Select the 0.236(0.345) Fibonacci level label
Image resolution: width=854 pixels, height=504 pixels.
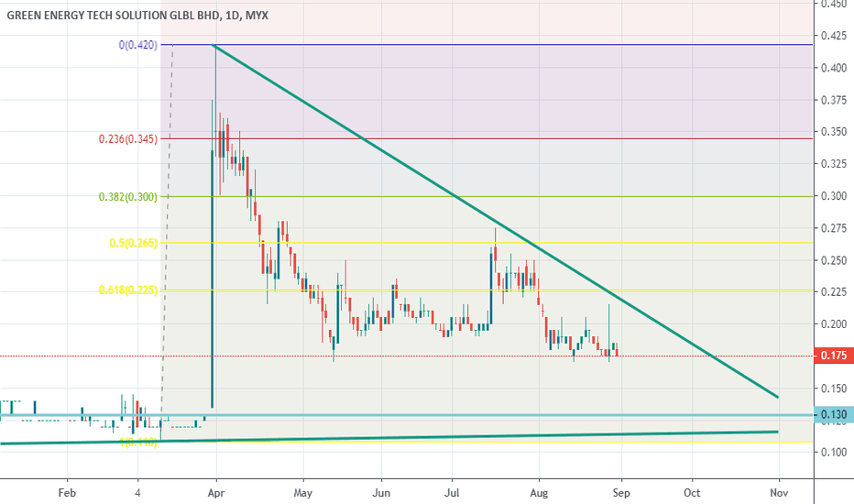[x=128, y=139]
